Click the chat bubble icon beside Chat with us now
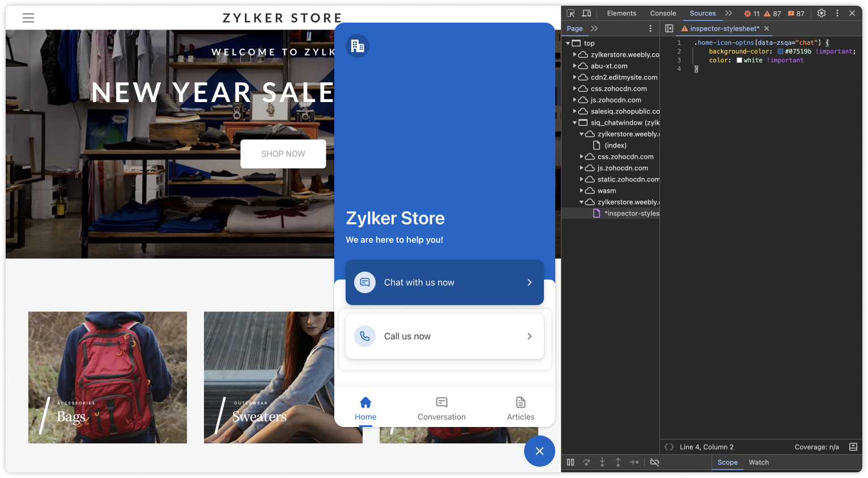The image size is (868, 478). (x=365, y=282)
